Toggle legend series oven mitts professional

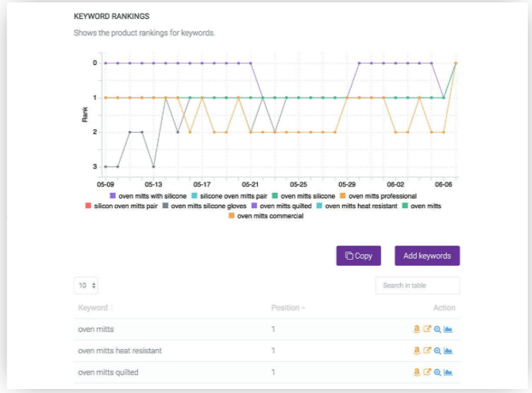[x=378, y=196]
